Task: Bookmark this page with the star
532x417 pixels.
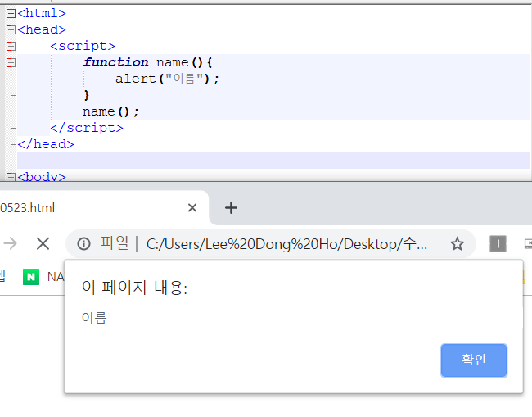Action: [457, 244]
